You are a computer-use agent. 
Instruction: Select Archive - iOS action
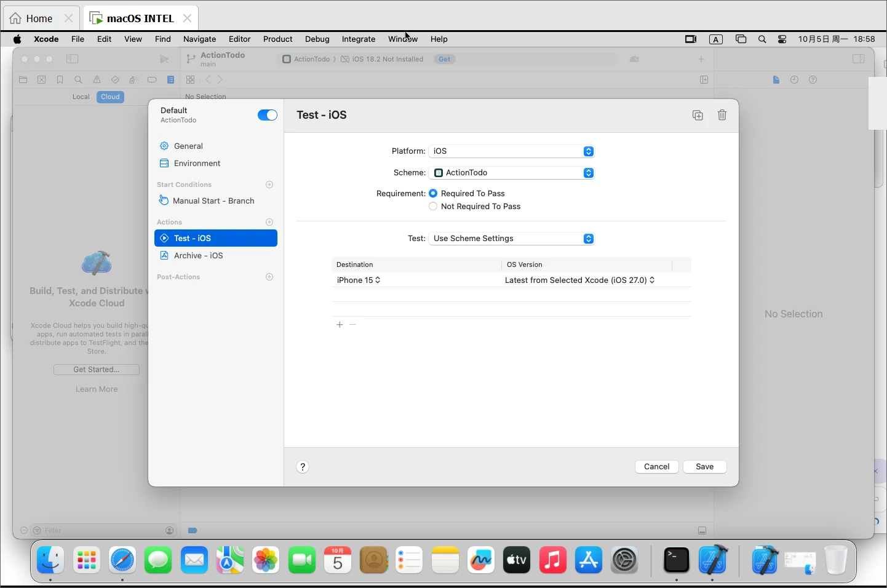[x=216, y=255]
